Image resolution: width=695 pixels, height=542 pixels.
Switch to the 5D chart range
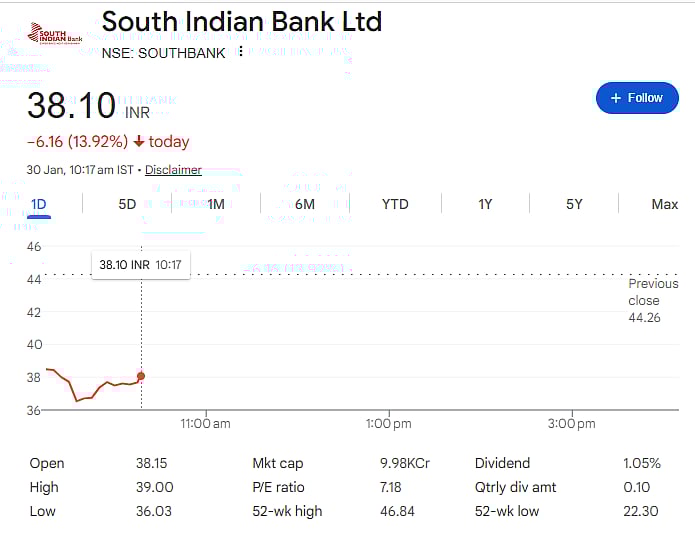[127, 204]
